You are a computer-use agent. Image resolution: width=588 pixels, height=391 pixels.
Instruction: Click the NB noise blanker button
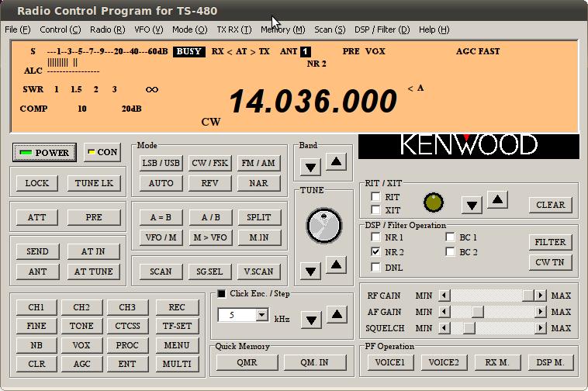tap(36, 345)
